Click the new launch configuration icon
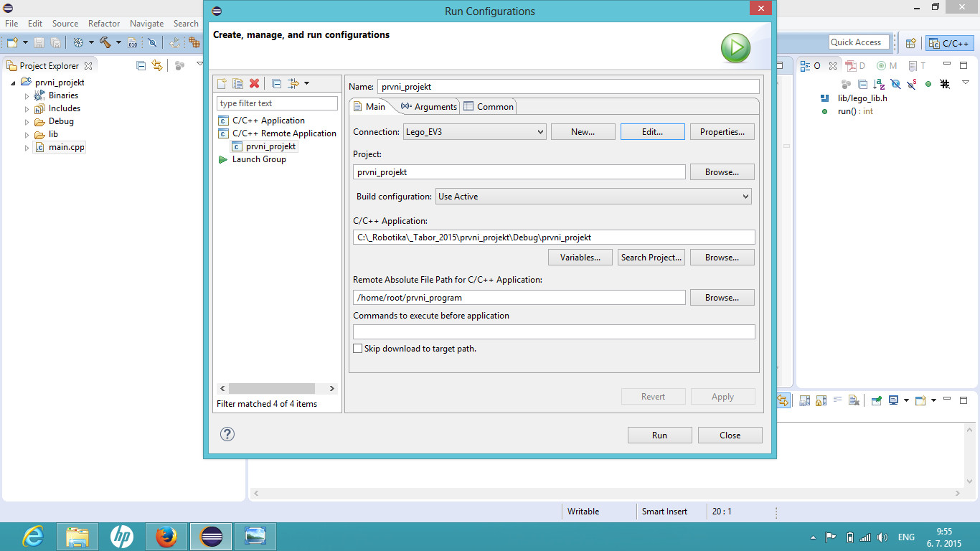This screenshot has width=980, height=551. [222, 84]
